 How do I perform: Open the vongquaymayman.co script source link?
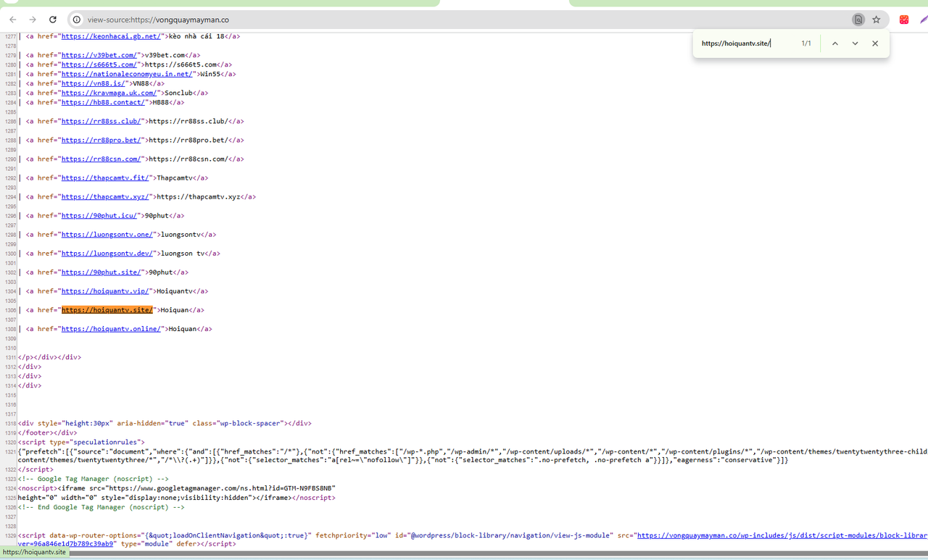pyautogui.click(x=782, y=535)
